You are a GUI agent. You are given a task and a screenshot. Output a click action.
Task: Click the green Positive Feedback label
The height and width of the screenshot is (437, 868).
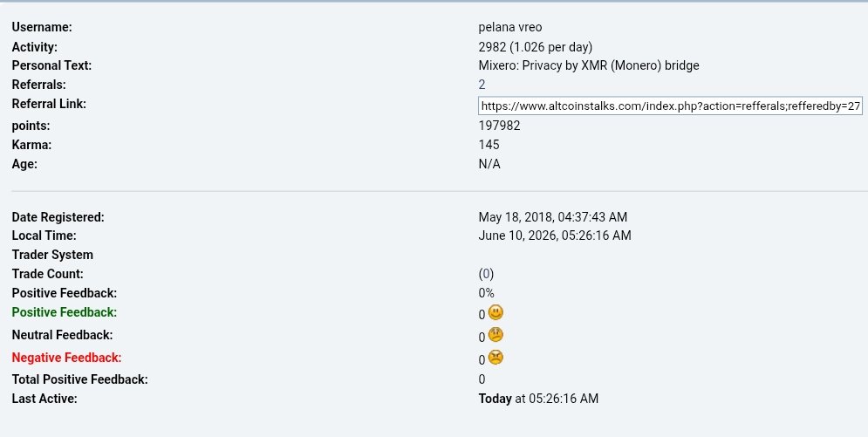pyautogui.click(x=65, y=312)
